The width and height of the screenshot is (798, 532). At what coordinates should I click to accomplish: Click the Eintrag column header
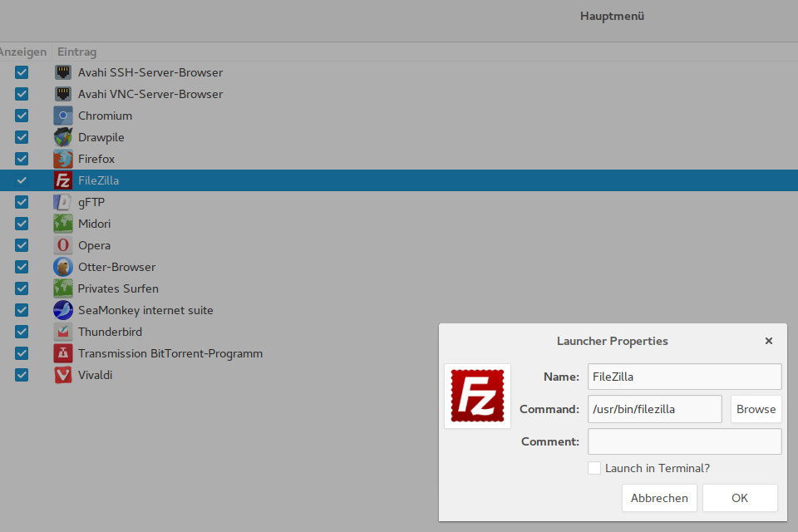point(76,52)
